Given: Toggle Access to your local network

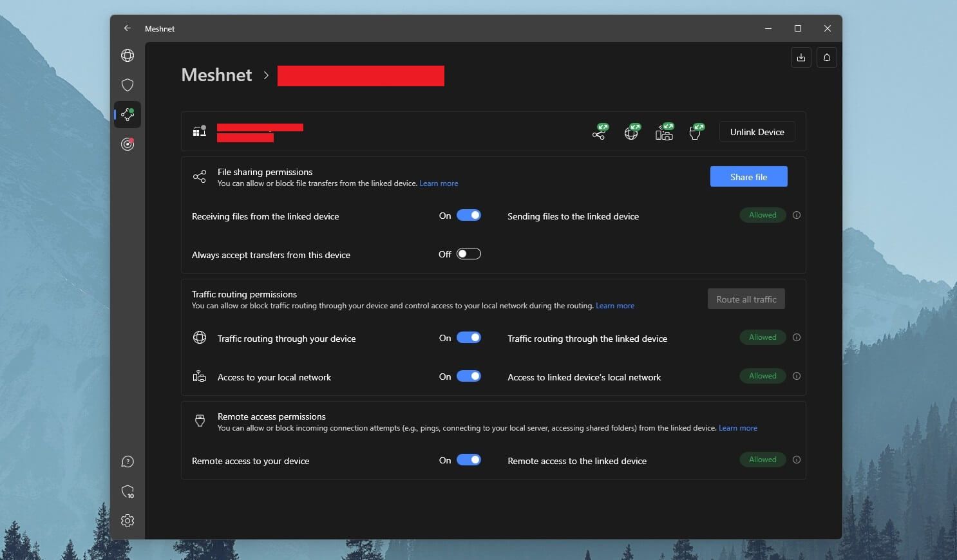Looking at the screenshot, I should (469, 376).
